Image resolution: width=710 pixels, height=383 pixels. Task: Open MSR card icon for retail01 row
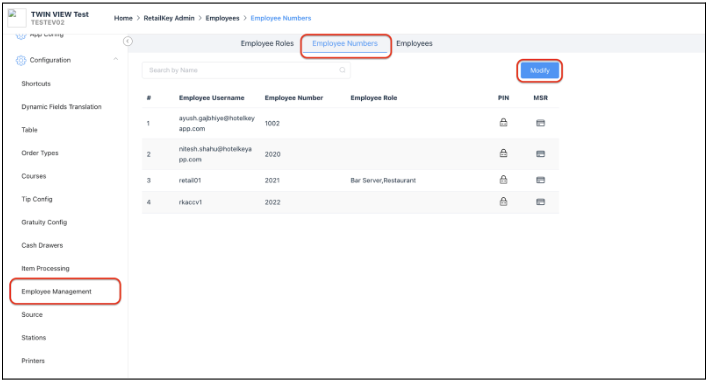click(540, 180)
